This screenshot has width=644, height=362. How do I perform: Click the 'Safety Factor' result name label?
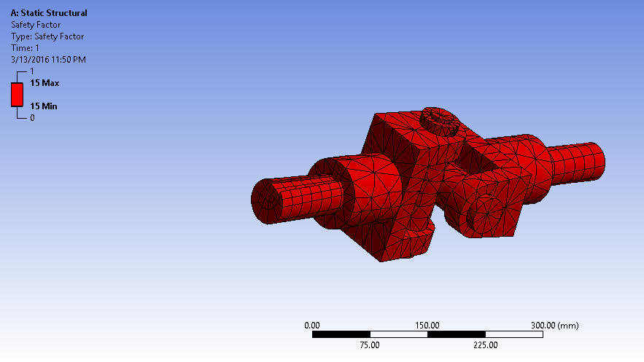[36, 25]
